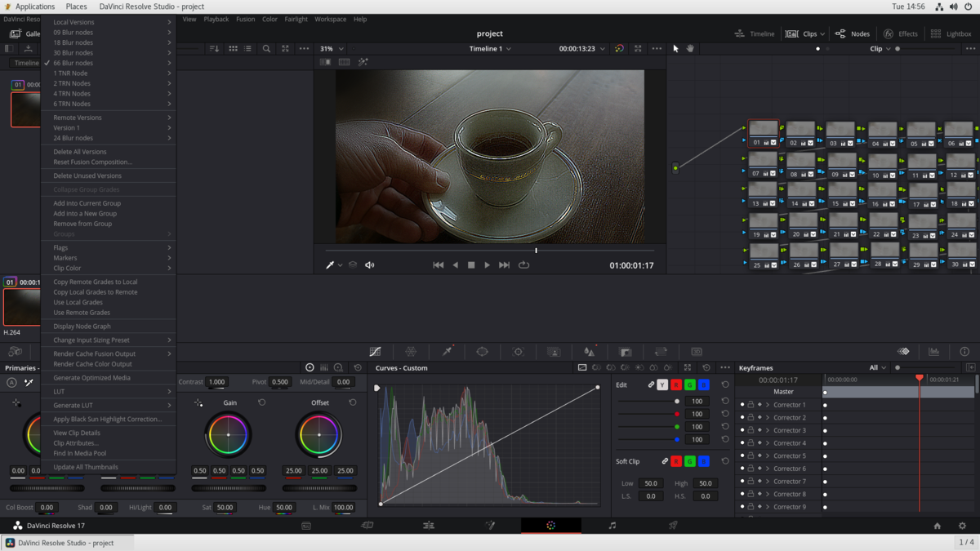Expand the LUT submenu

[109, 392]
